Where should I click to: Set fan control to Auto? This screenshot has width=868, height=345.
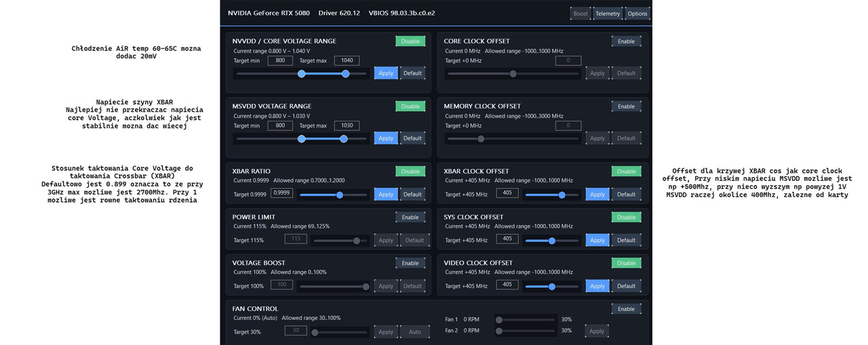click(x=414, y=332)
